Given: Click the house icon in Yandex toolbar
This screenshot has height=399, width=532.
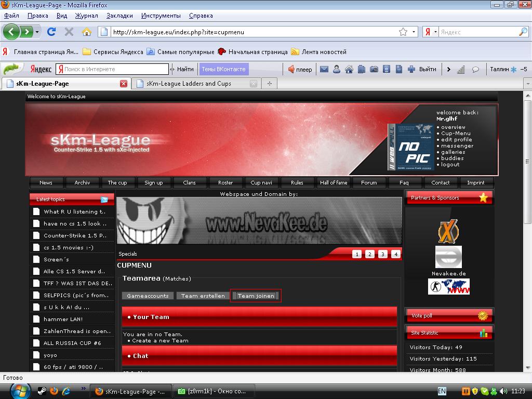Looking at the screenshot, I should pos(349,69).
